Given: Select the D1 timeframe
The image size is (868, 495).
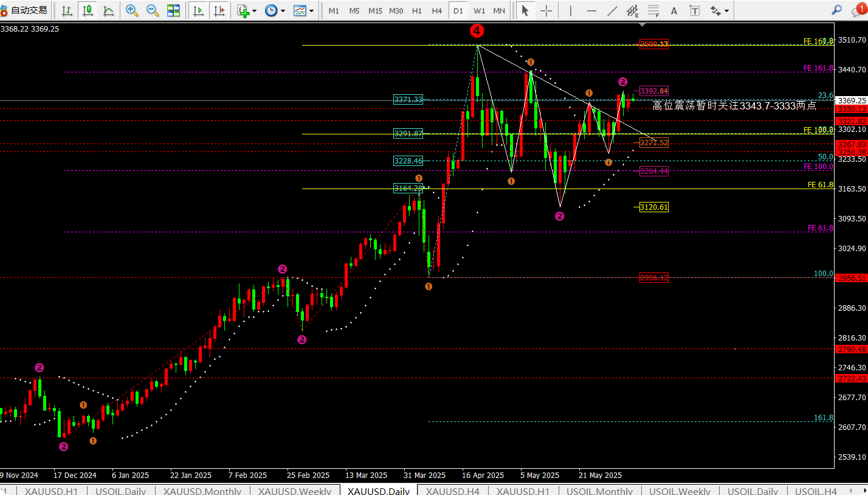Looking at the screenshot, I should pos(458,10).
